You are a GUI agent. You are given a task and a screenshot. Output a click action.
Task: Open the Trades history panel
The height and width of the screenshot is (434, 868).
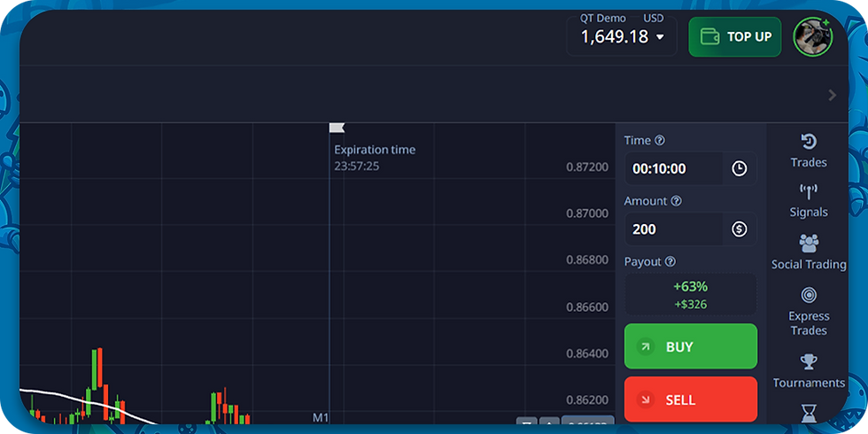coord(808,151)
